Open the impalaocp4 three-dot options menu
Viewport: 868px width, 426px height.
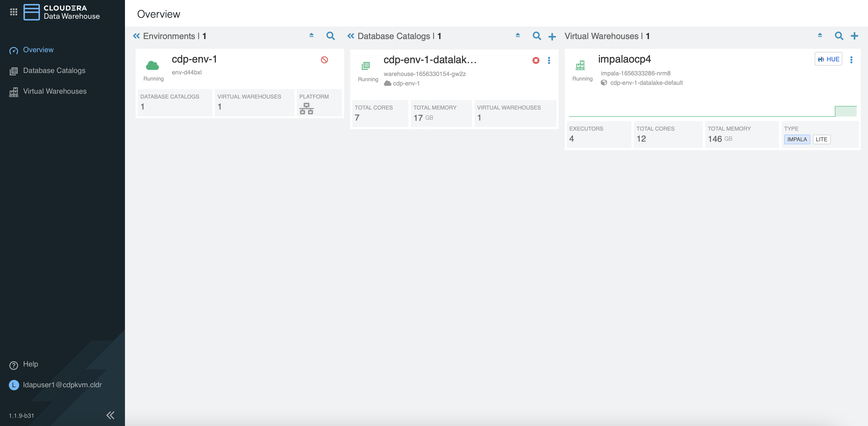tap(851, 60)
